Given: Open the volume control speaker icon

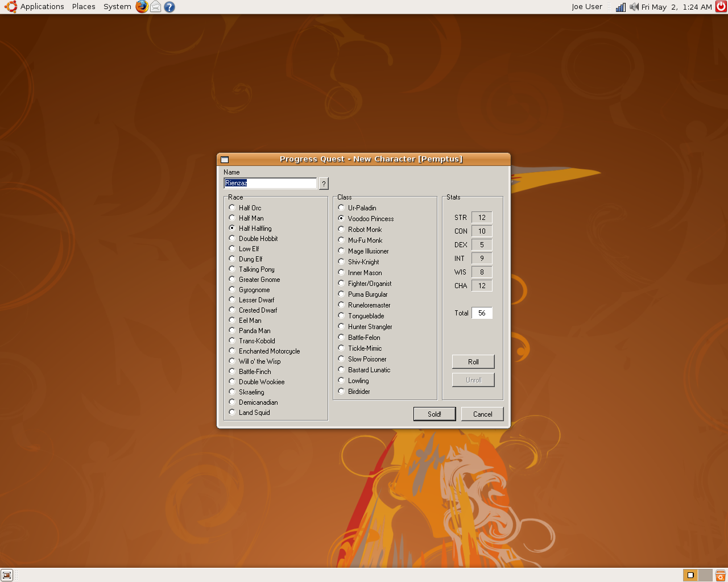Looking at the screenshot, I should pyautogui.click(x=634, y=7).
